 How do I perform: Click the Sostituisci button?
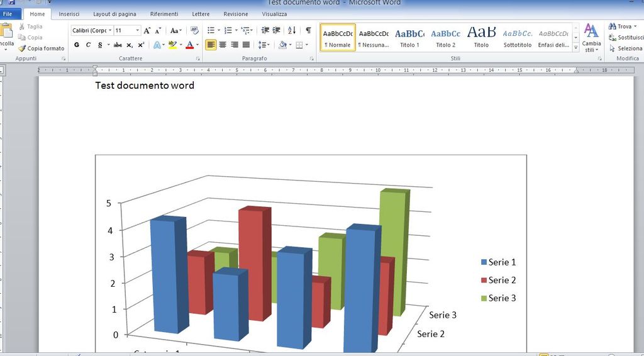pyautogui.click(x=626, y=37)
